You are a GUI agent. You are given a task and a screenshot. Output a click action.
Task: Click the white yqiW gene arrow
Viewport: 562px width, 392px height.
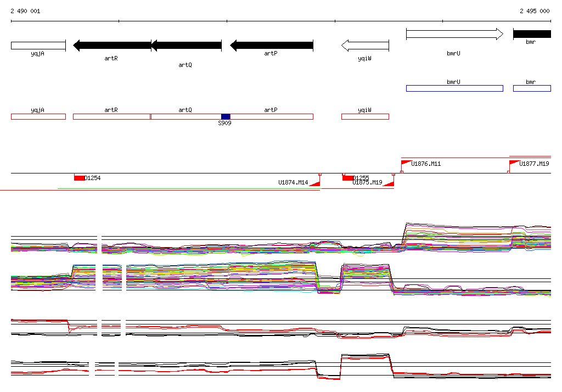pos(365,46)
